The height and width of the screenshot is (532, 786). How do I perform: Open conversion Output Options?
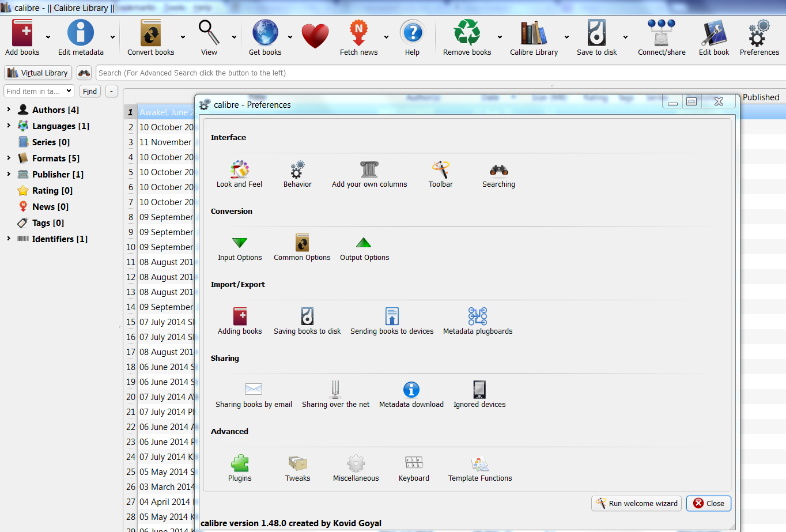point(364,248)
